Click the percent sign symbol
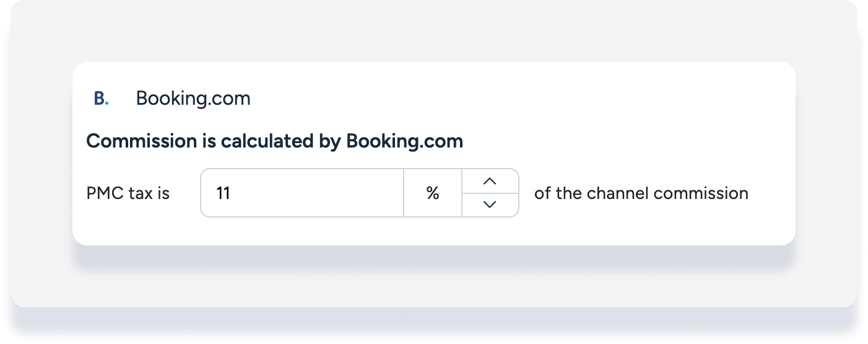The image size is (868, 344). coord(432,193)
